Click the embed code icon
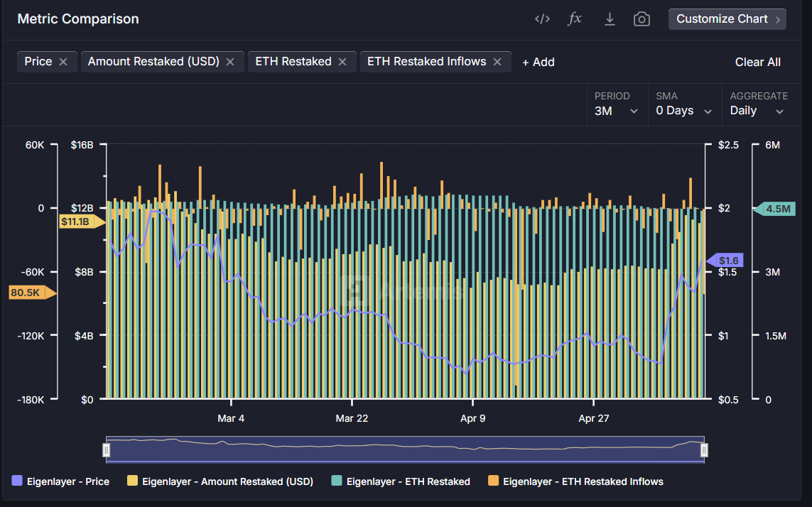Image resolution: width=812 pixels, height=507 pixels. click(542, 19)
